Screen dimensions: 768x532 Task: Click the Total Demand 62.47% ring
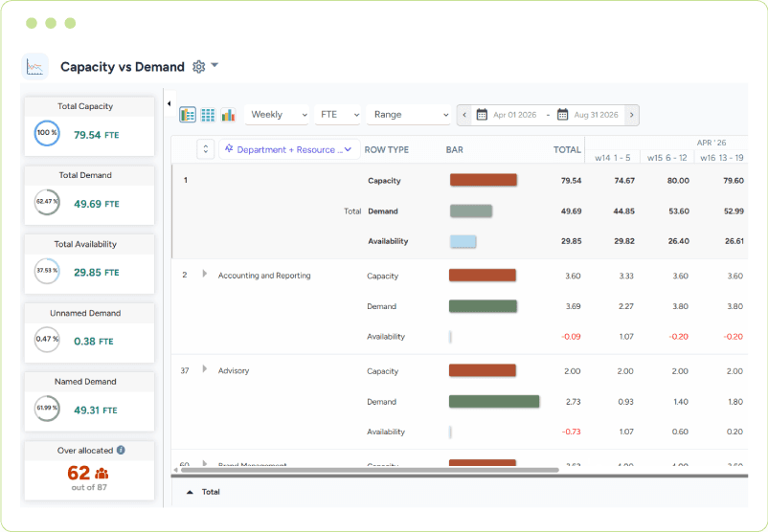[x=47, y=202]
